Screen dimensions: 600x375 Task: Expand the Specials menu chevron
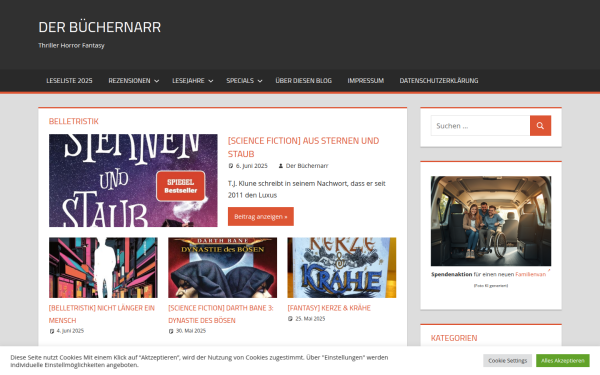tap(260, 81)
